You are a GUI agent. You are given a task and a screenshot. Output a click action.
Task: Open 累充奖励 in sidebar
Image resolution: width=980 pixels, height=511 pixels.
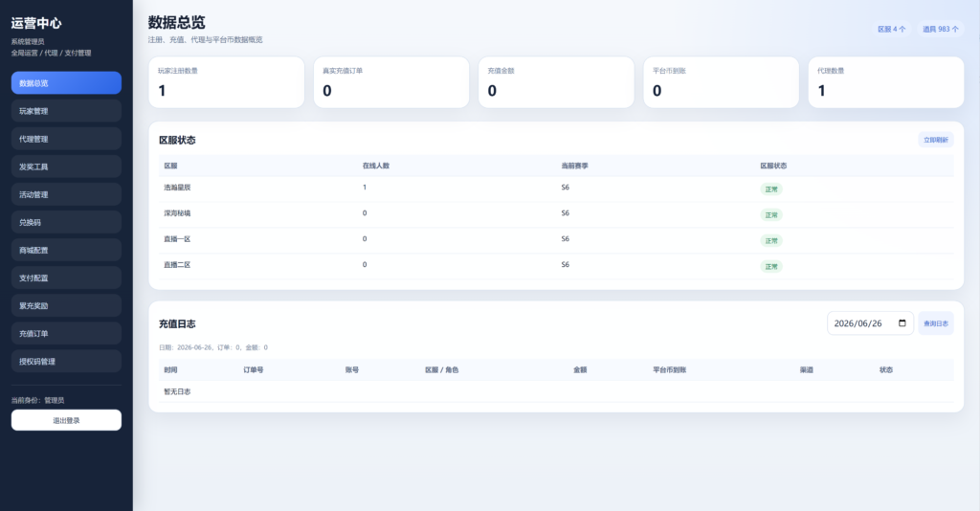pos(66,305)
